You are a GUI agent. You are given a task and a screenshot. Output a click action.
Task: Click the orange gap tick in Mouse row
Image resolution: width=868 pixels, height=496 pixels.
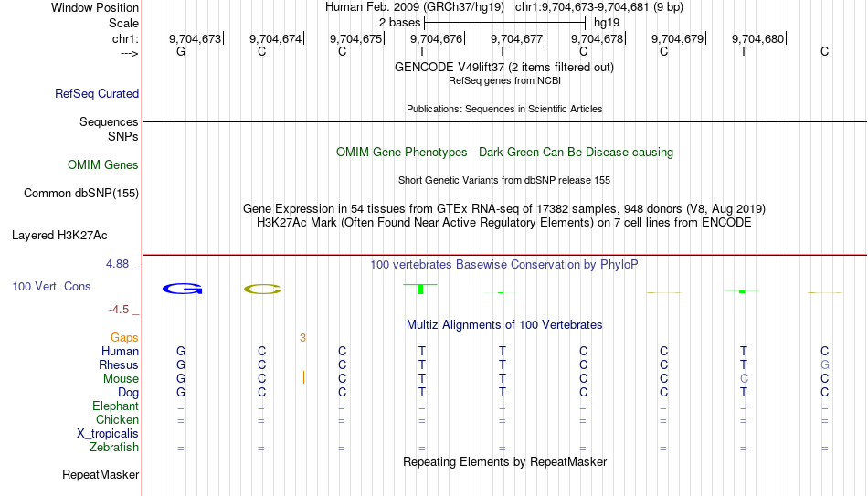coord(303,378)
